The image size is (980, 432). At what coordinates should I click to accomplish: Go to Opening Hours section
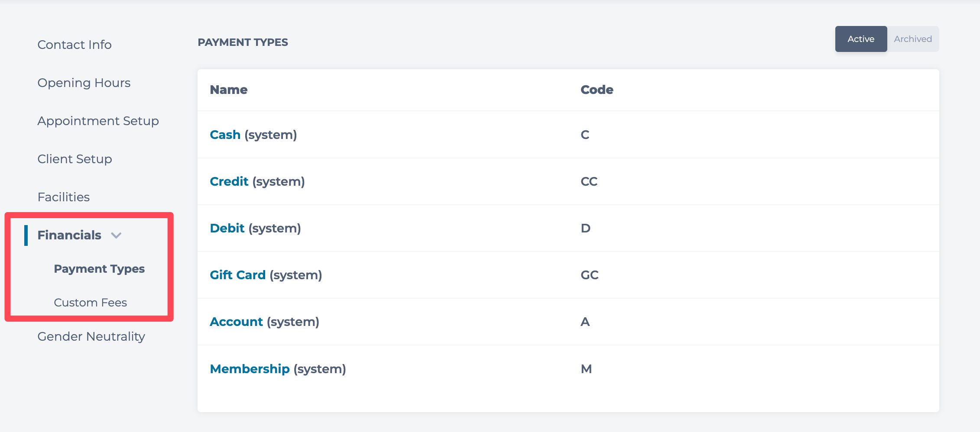(x=84, y=83)
